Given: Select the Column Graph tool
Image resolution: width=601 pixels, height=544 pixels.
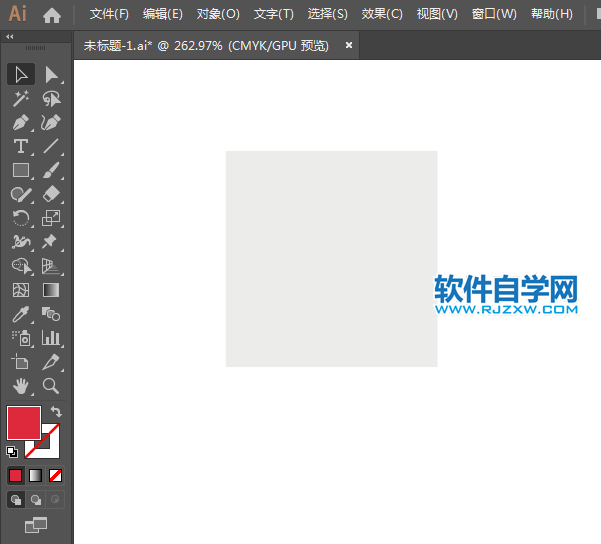Looking at the screenshot, I should point(51,339).
